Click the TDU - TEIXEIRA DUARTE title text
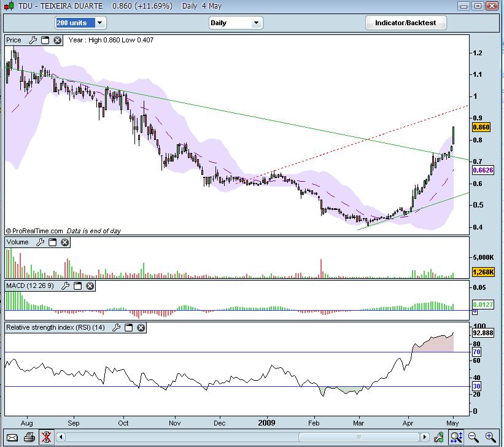The image size is (504, 447). [x=60, y=6]
